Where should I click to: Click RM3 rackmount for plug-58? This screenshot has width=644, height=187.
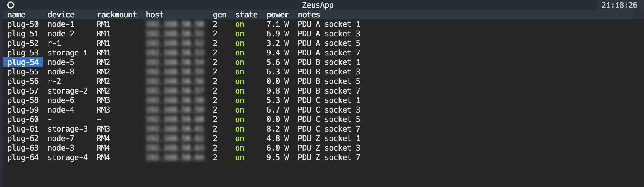103,100
